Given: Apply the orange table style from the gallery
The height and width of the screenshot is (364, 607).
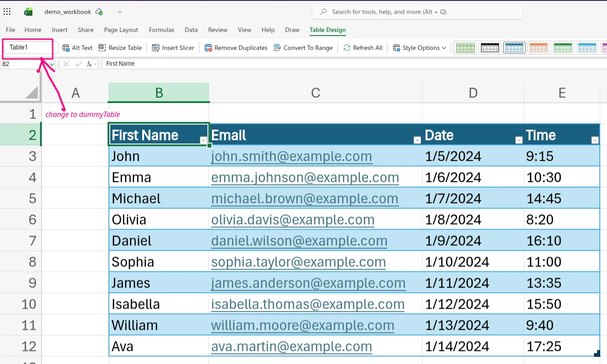Looking at the screenshot, I should (539, 47).
